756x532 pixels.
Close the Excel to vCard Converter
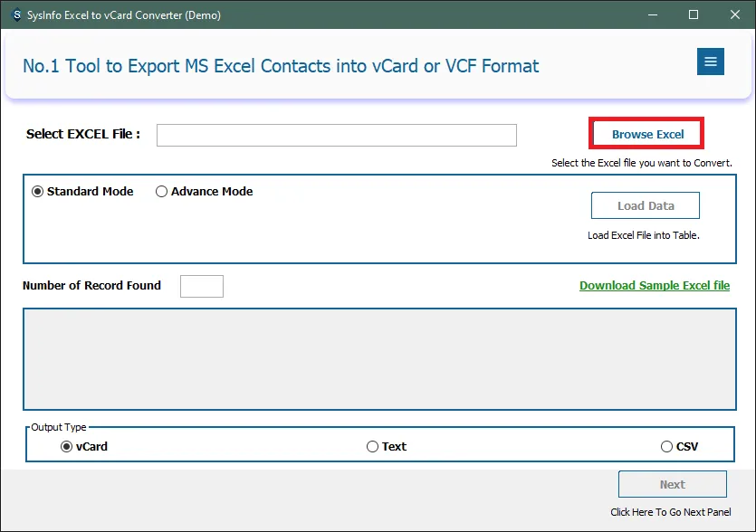click(x=735, y=14)
